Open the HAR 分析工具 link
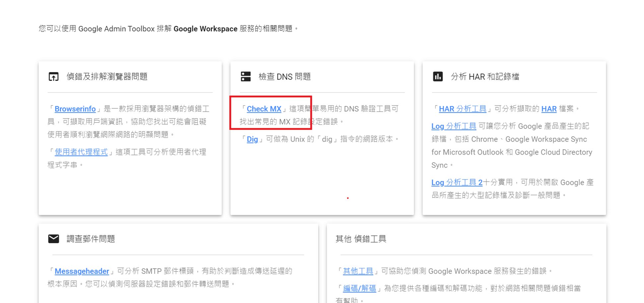 [462, 109]
